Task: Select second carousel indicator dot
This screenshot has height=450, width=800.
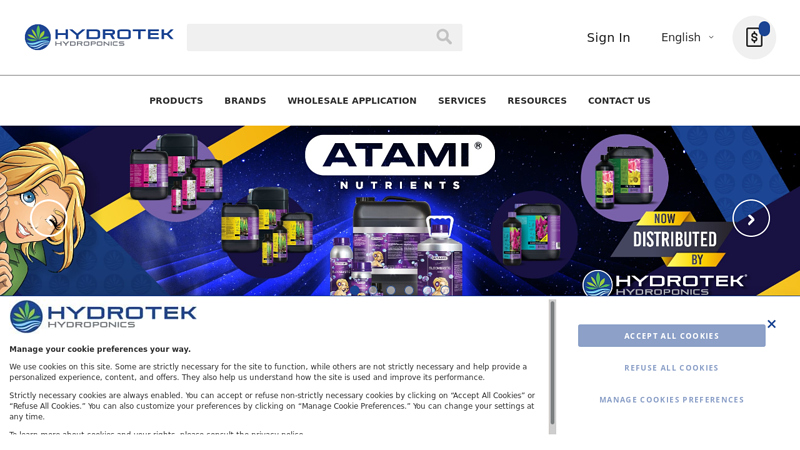Action: click(373, 290)
